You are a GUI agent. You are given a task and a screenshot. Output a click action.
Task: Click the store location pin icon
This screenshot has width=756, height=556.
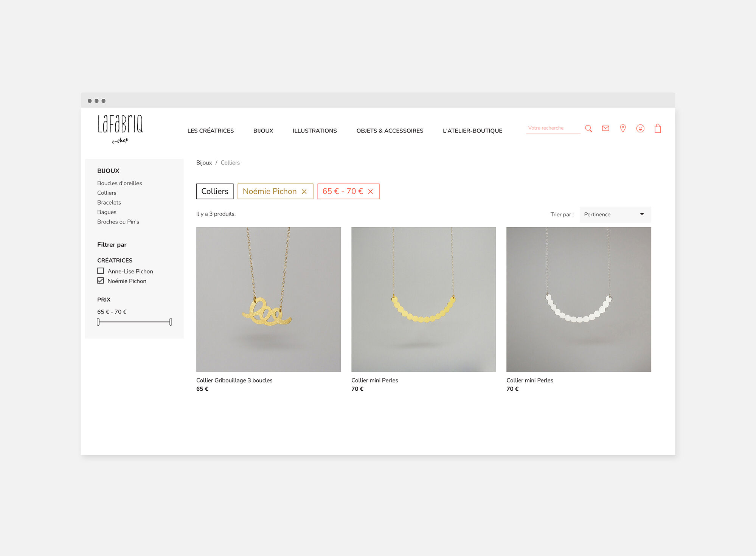(x=623, y=129)
